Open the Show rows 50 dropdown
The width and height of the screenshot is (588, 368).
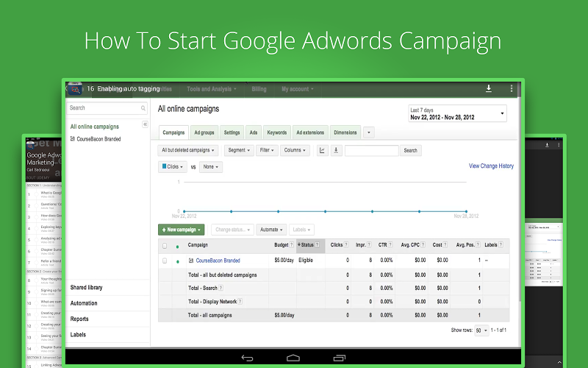pyautogui.click(x=481, y=330)
